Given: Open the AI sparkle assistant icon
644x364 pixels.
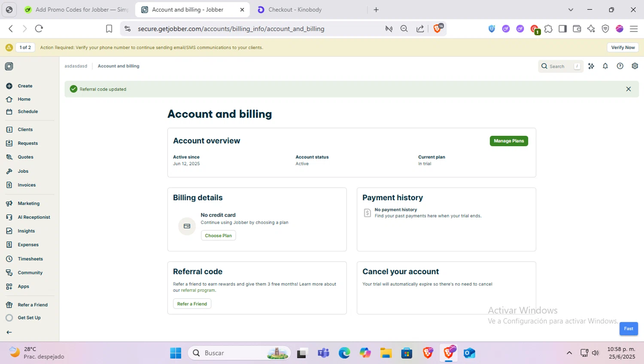Looking at the screenshot, I should pos(591,66).
